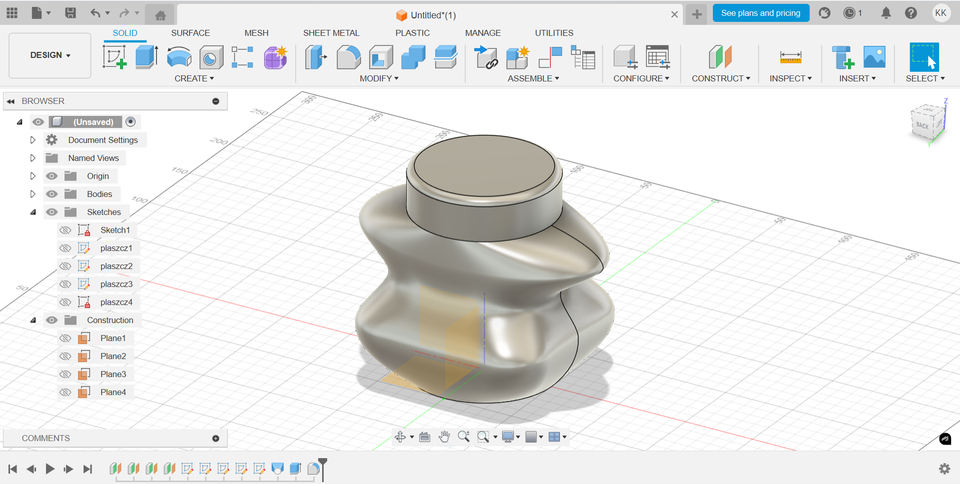960x484 pixels.
Task: Select the plaszcz3 sketch in browser
Action: 116,284
